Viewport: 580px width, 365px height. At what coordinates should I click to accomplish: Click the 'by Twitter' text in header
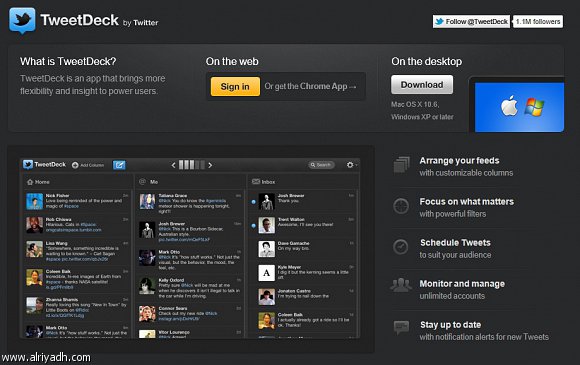click(x=141, y=23)
